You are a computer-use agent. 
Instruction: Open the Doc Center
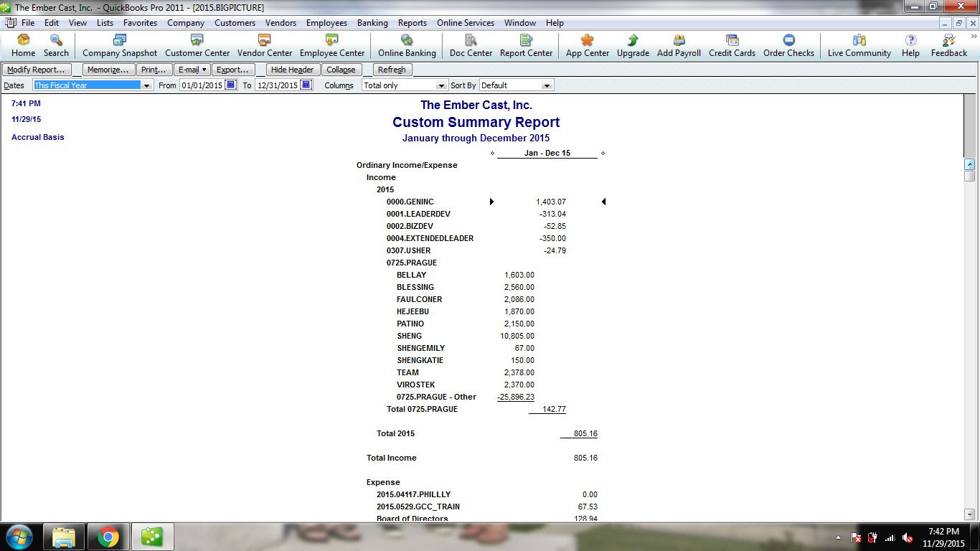click(x=471, y=45)
